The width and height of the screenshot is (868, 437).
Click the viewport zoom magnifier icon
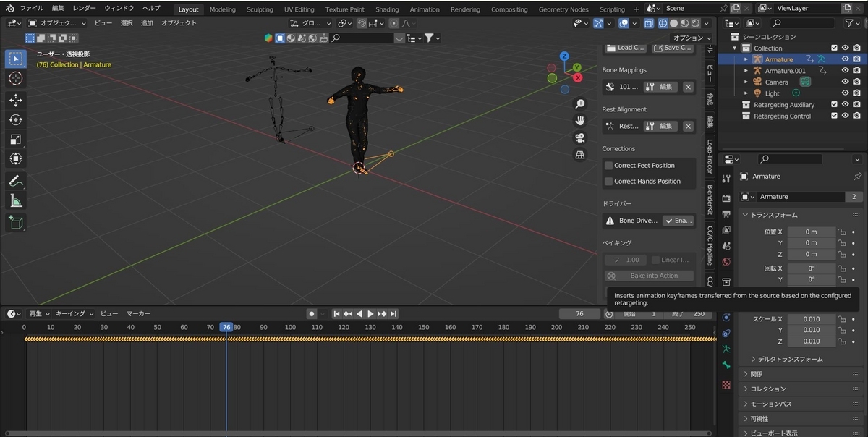tap(579, 103)
